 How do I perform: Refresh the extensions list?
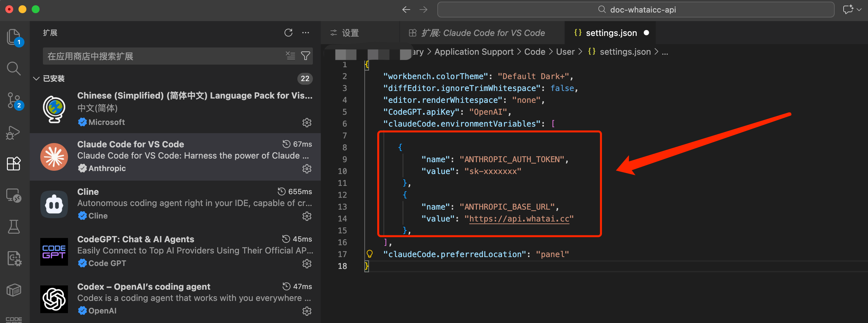288,33
